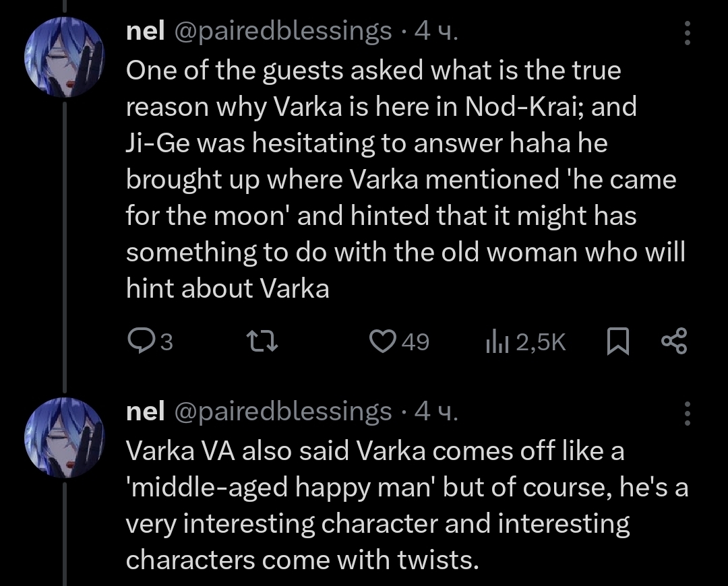Click the "4 ч." timestamp on the Varka VA tweet
The height and width of the screenshot is (586, 728).
tap(436, 412)
